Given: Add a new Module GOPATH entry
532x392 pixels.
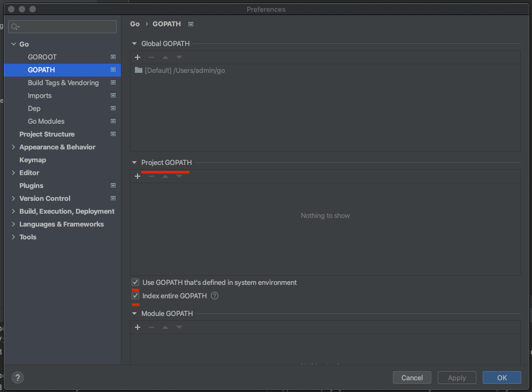Looking at the screenshot, I should [138, 327].
